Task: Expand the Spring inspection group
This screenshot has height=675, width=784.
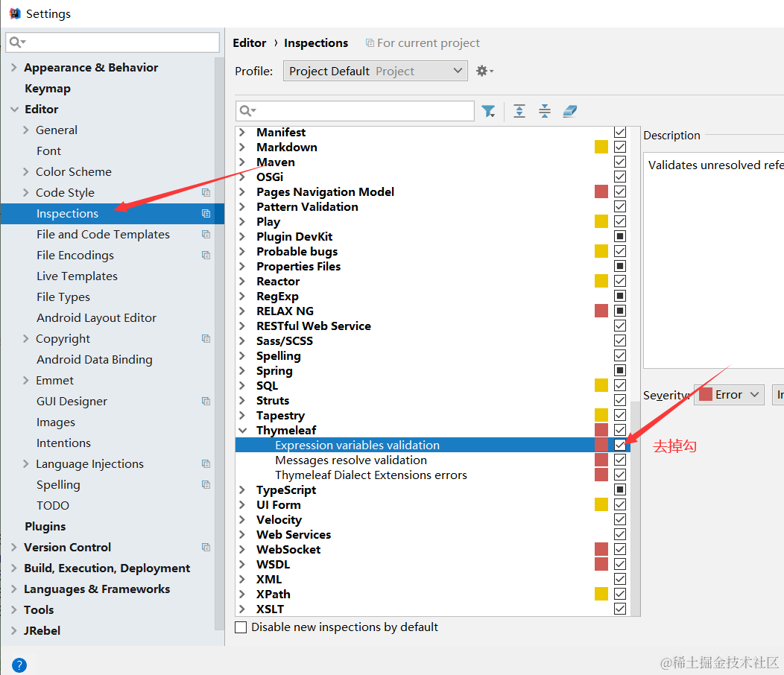Action: [x=242, y=370]
